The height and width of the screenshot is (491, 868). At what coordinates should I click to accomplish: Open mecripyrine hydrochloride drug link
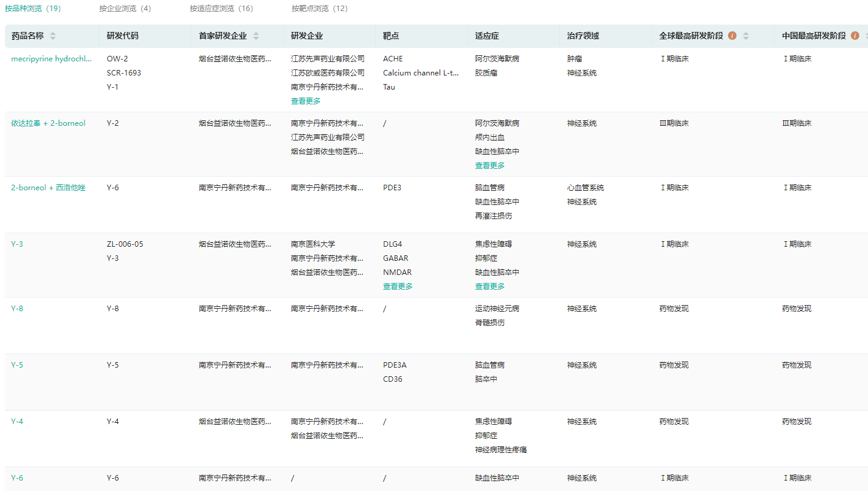click(52, 59)
